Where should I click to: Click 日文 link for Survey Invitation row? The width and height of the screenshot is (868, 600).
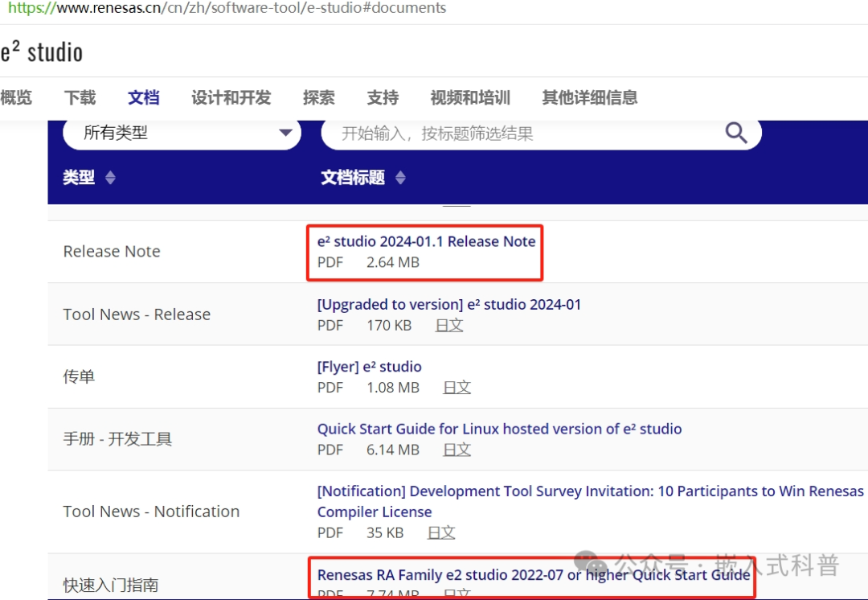coord(441,532)
